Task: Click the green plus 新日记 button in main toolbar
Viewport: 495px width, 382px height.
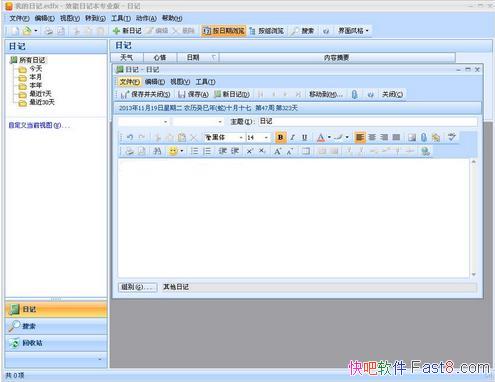Action: pyautogui.click(x=127, y=31)
